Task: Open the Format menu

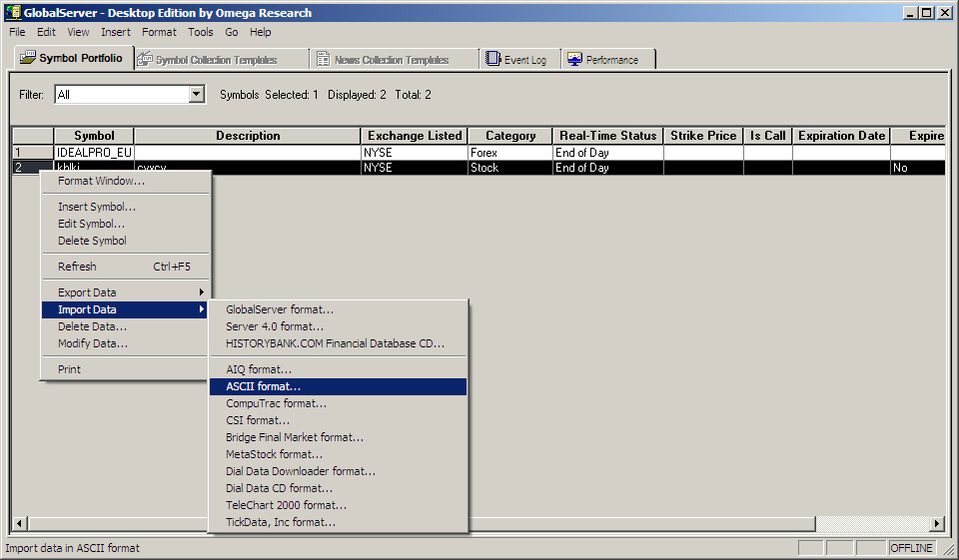Action: tap(159, 32)
